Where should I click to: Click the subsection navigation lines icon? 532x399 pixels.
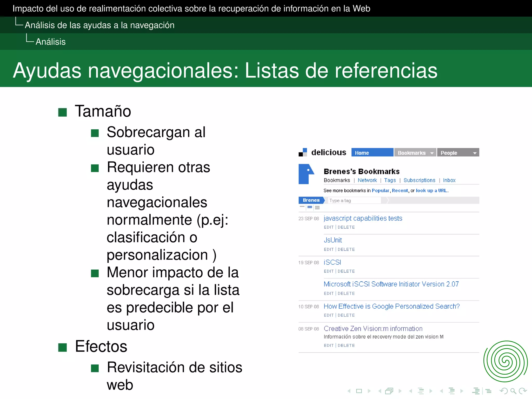pyautogui.click(x=421, y=391)
